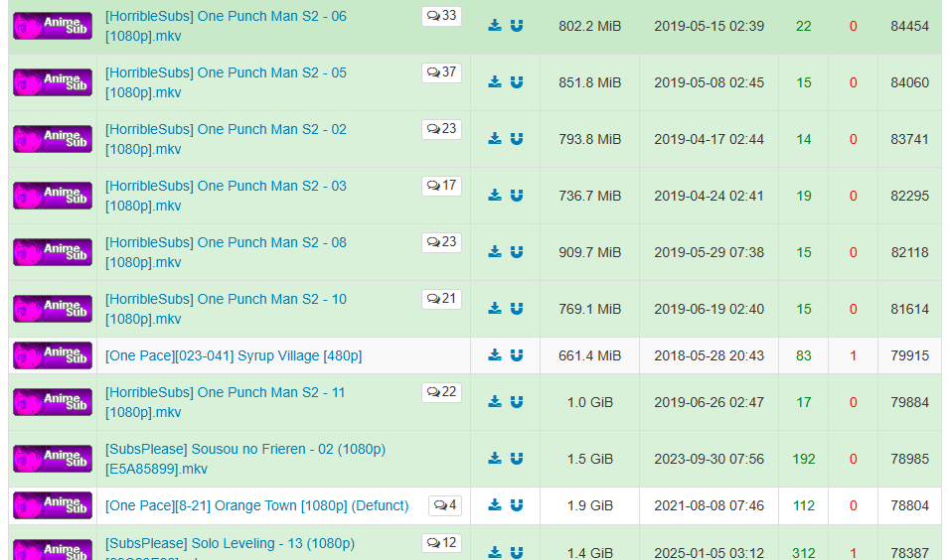
Task: Download torrent file for One Punch Man S2 - 11
Action: click(495, 402)
